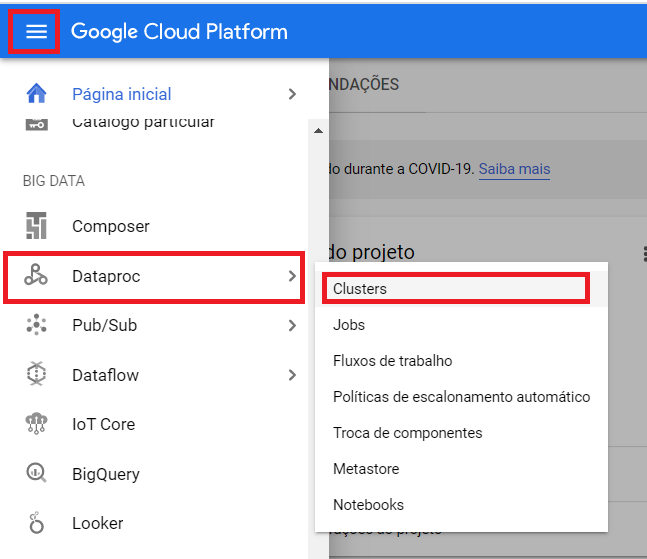Open the hamburger navigation menu
Image resolution: width=647 pixels, height=559 pixels.
(36, 31)
